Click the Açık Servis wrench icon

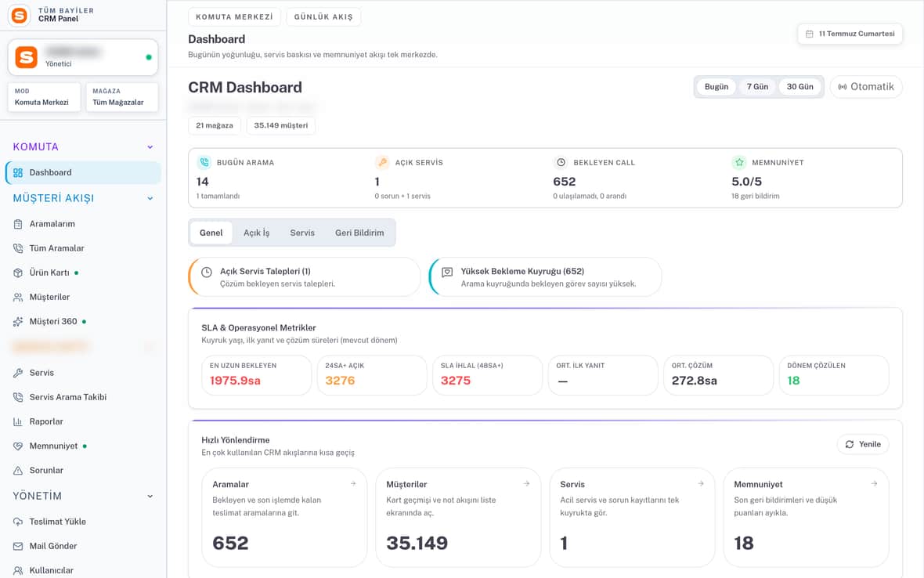pos(382,162)
